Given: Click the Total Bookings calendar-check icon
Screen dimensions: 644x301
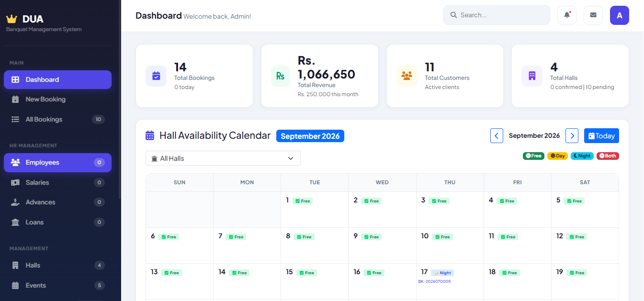Looking at the screenshot, I should pos(156,76).
